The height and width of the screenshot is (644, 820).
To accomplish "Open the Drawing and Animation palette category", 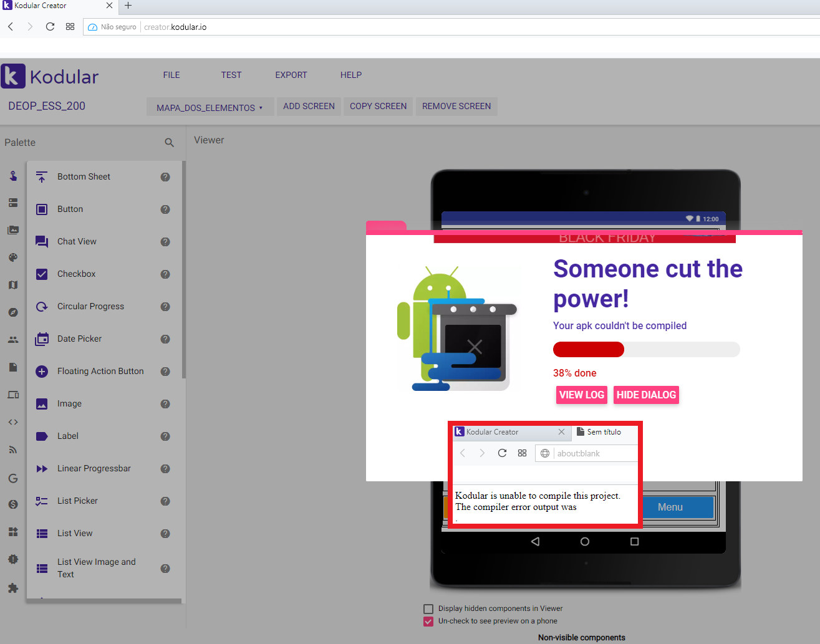I will click(x=12, y=257).
